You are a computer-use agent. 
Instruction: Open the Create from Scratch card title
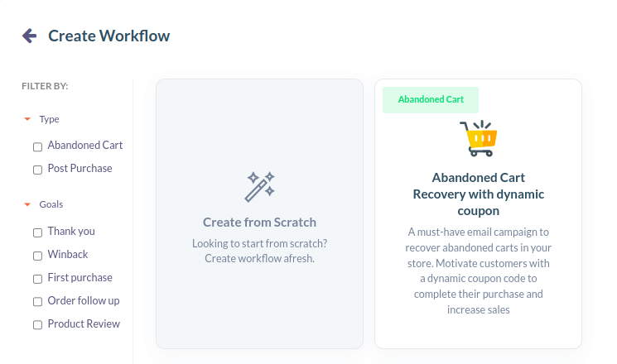[x=260, y=223]
